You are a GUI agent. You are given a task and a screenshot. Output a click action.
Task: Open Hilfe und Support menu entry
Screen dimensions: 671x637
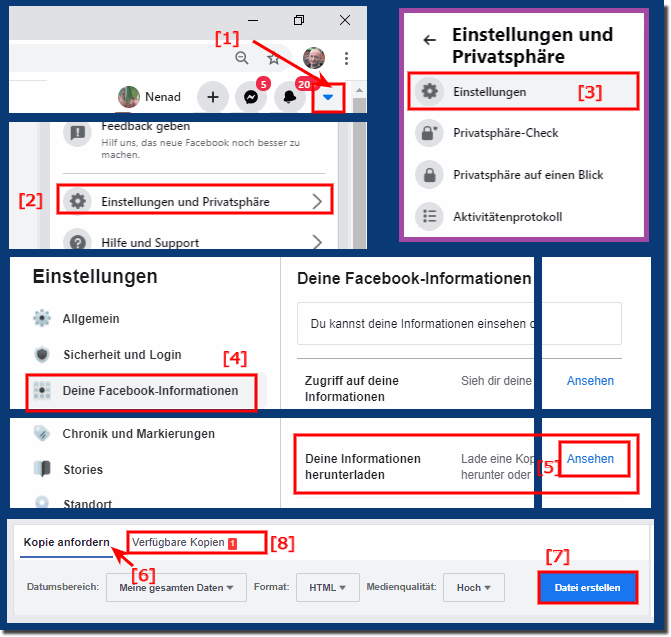195,240
